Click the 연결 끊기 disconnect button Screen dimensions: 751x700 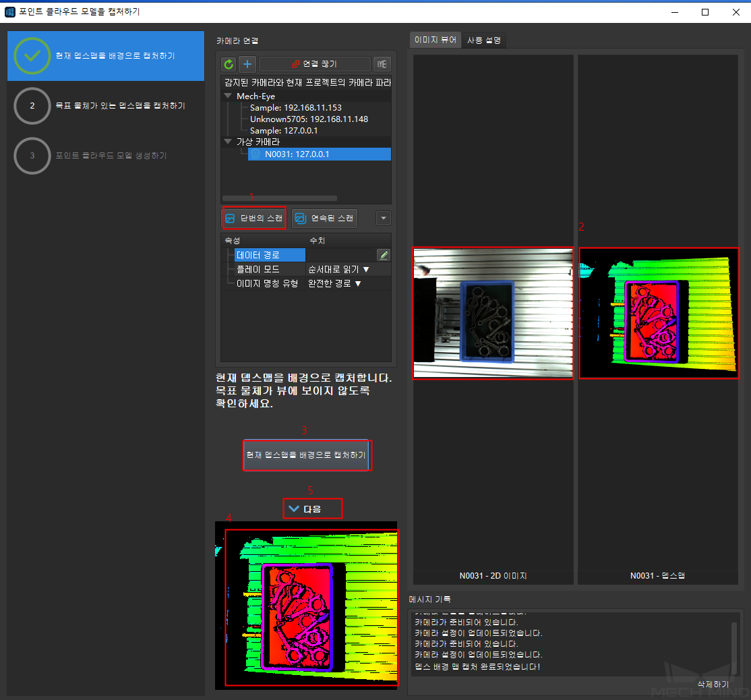[315, 64]
